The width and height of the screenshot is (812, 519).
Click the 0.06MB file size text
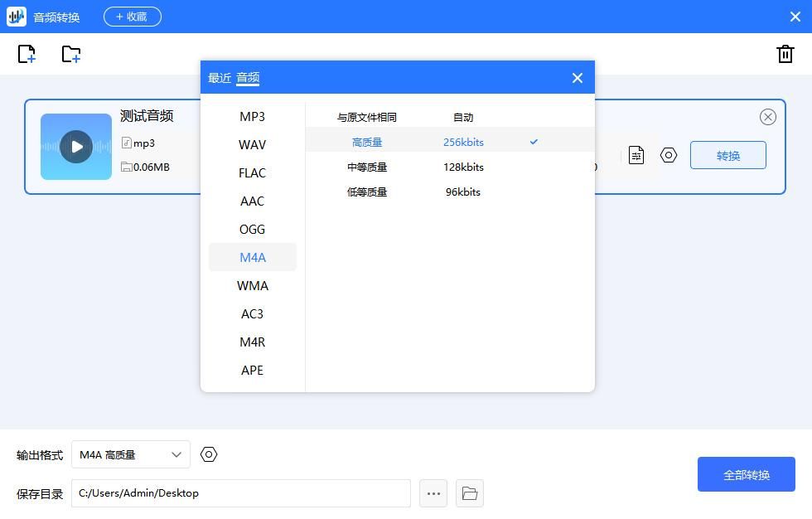151,167
